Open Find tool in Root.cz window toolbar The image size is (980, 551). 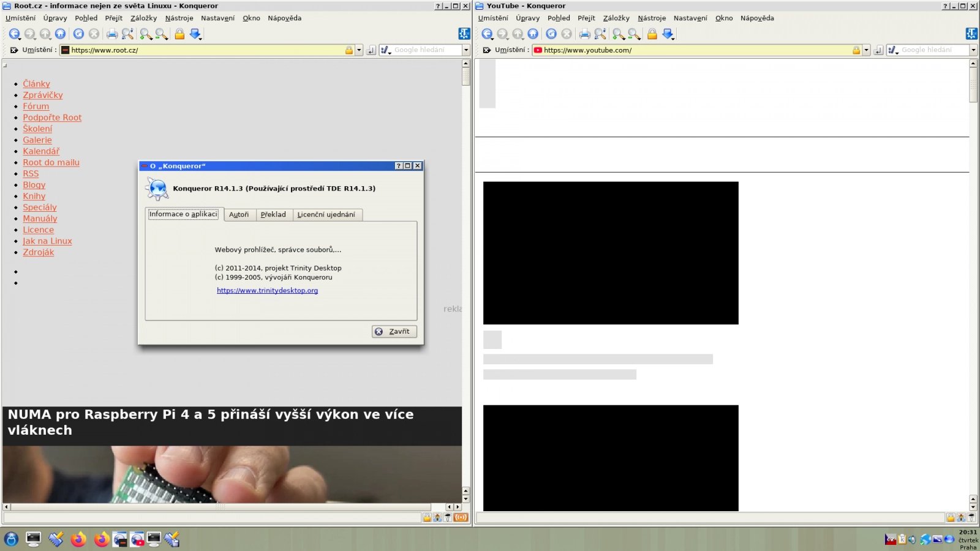click(127, 34)
